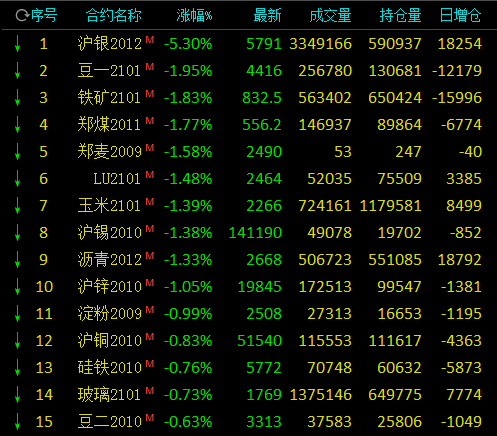
Task: Select contract 沪铜2010
Action: point(110,341)
